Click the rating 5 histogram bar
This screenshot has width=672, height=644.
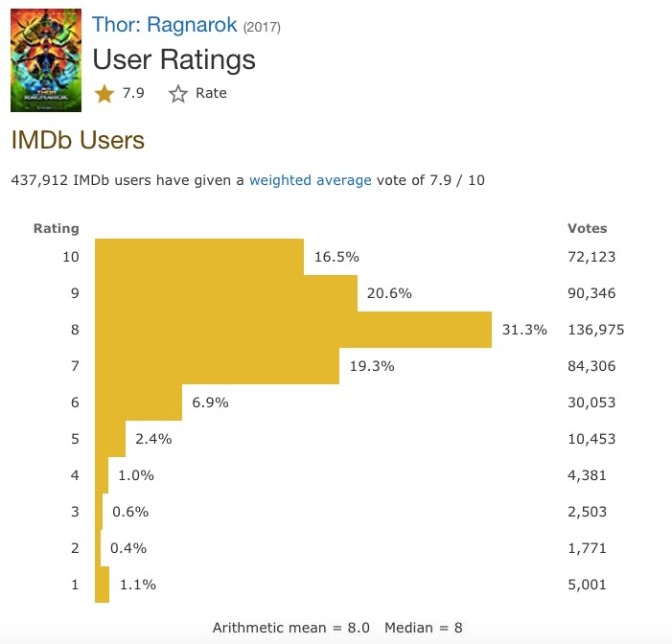110,439
